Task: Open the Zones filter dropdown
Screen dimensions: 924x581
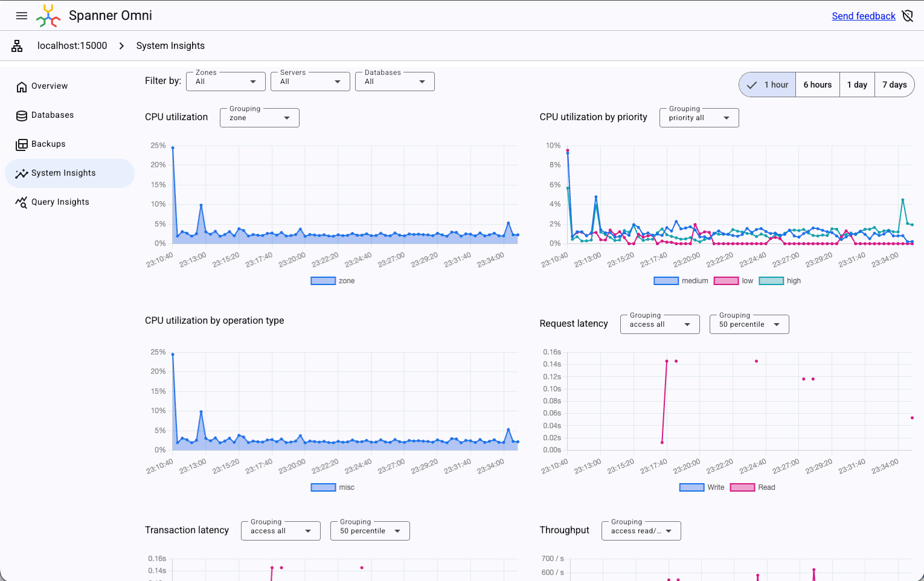Action: (x=226, y=82)
